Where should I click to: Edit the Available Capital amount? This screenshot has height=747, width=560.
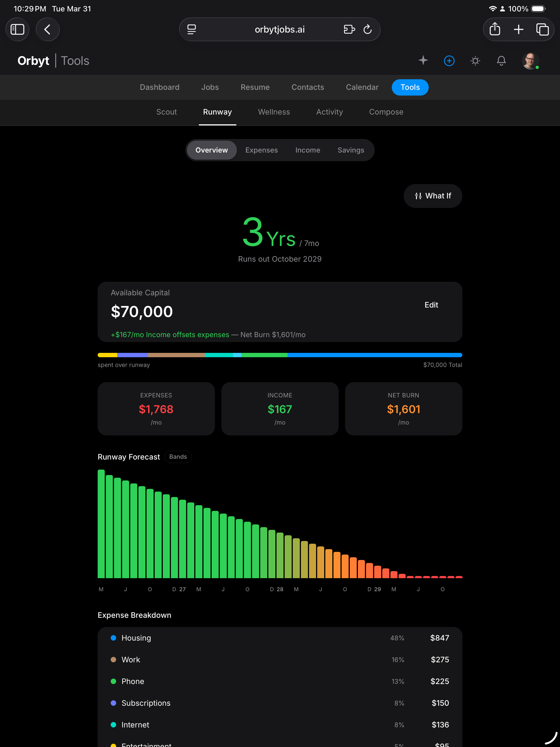431,305
